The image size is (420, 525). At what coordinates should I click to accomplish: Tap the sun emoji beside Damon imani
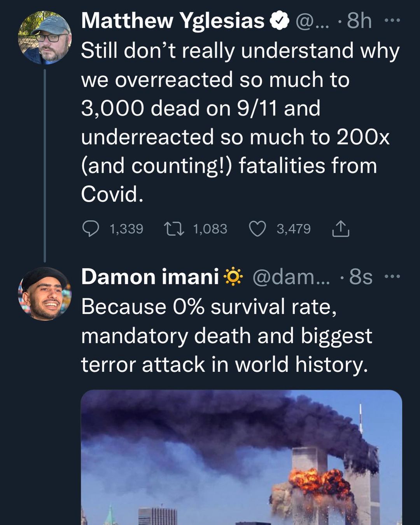coord(233,277)
